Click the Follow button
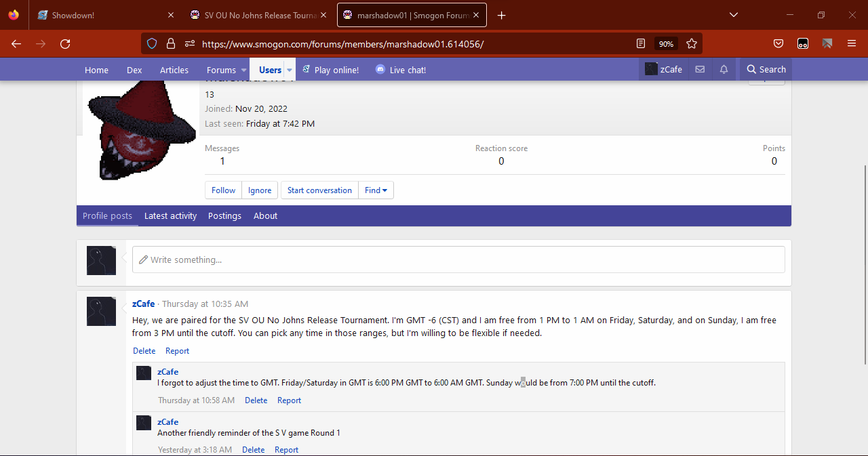 [x=223, y=190]
